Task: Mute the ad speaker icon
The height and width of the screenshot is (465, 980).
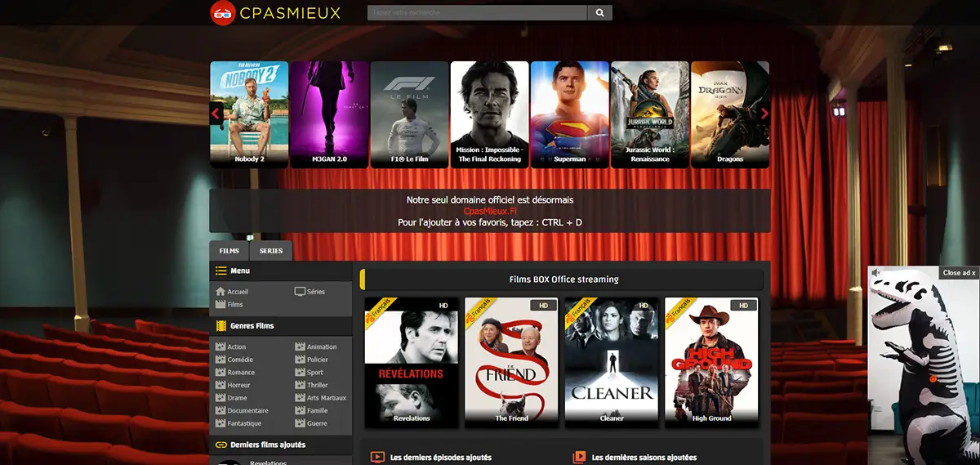Action: [875, 273]
